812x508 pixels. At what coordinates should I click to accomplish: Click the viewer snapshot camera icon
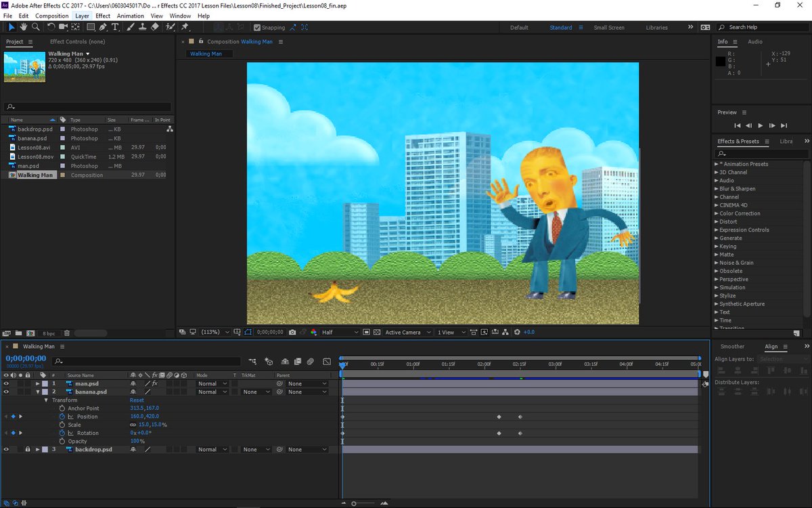click(x=292, y=333)
